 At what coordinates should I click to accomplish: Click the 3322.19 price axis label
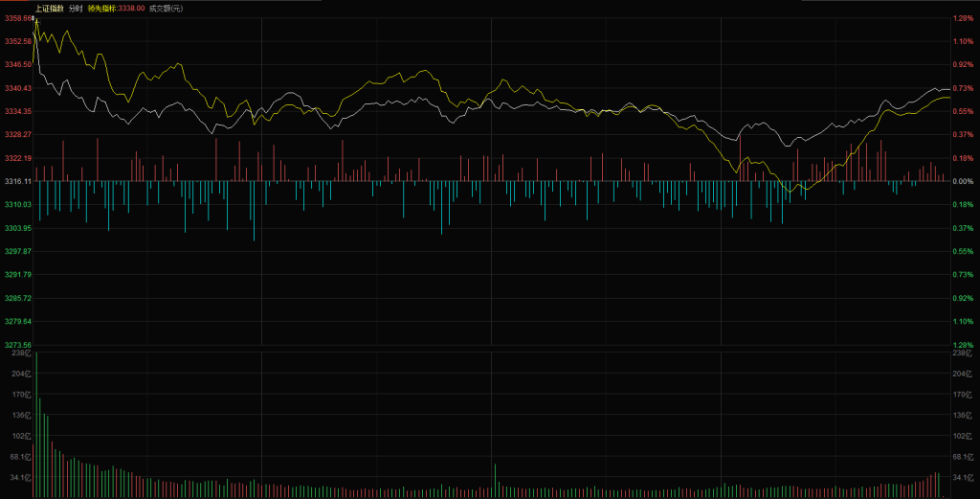[x=17, y=158]
